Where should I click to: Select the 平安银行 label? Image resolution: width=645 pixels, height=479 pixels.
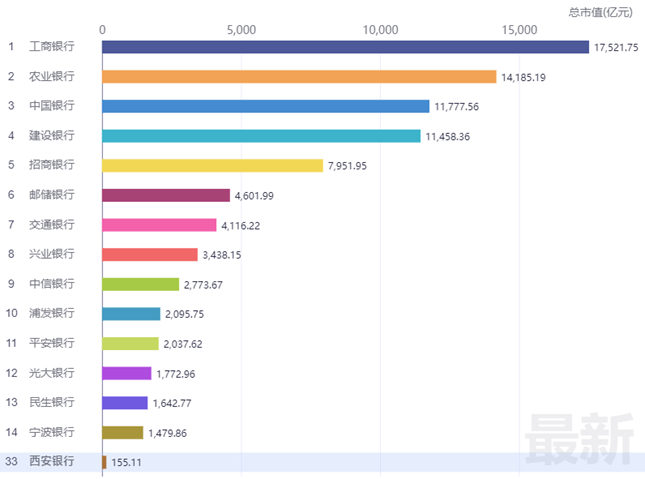point(51,343)
